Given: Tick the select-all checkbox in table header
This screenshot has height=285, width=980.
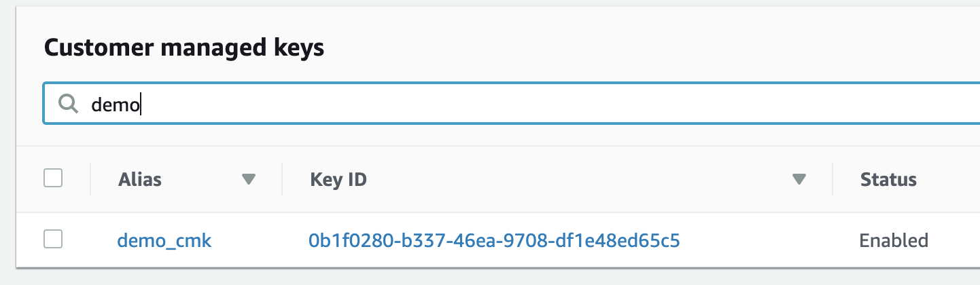Looking at the screenshot, I should coord(53,178).
